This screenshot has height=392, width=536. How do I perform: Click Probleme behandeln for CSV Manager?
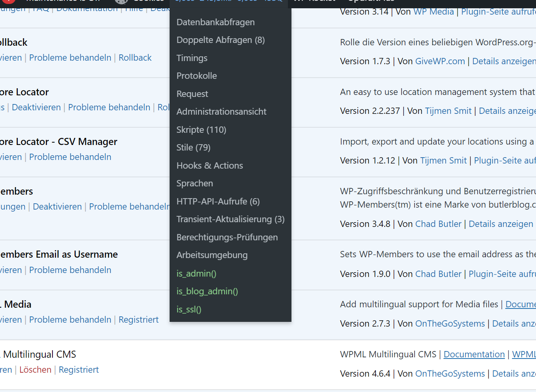[x=70, y=157]
